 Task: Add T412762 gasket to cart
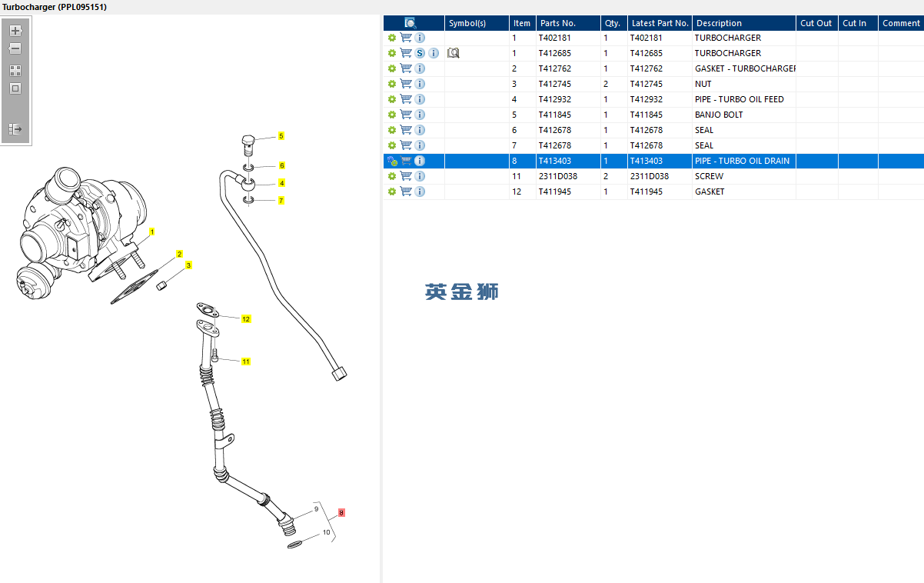[x=406, y=68]
